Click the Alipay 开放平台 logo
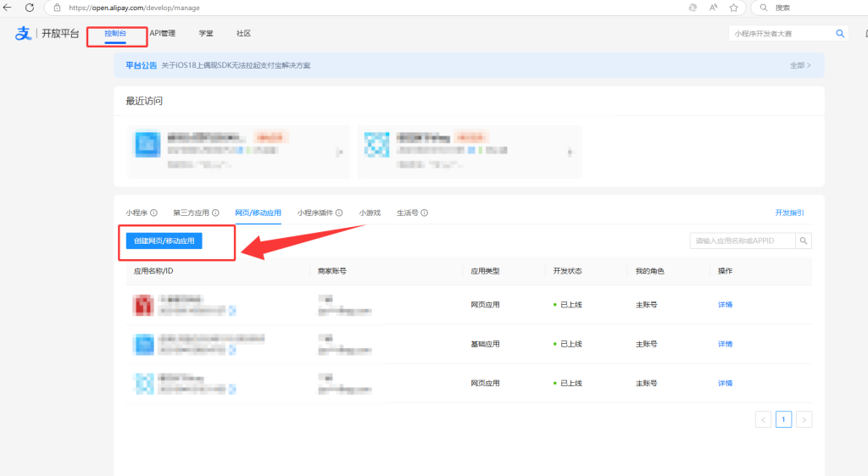The width and height of the screenshot is (868, 476). 48,34
